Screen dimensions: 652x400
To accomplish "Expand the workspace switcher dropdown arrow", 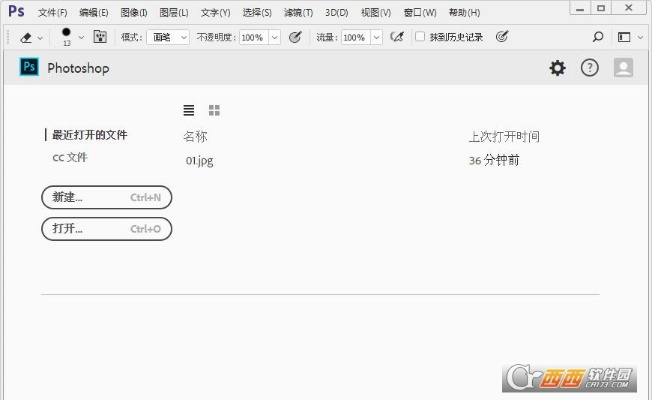I will pyautogui.click(x=640, y=37).
